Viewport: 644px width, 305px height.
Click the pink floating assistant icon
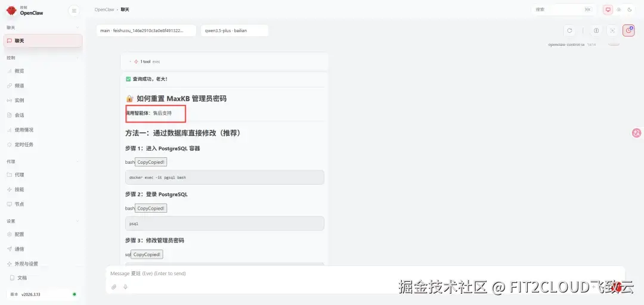pyautogui.click(x=637, y=133)
